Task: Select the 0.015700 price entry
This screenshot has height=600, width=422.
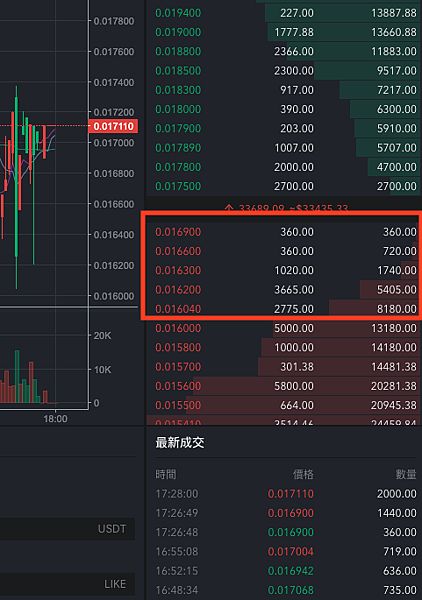Action: pos(178,367)
